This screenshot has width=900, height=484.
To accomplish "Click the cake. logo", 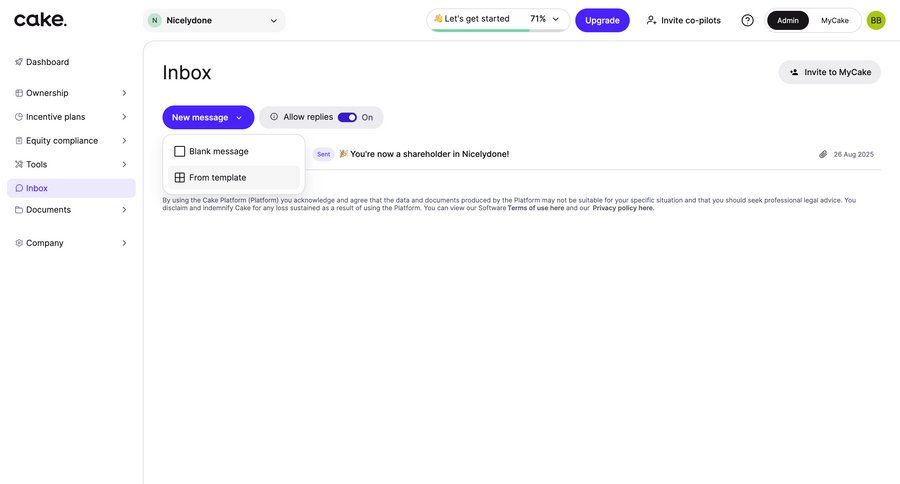I will (x=40, y=20).
